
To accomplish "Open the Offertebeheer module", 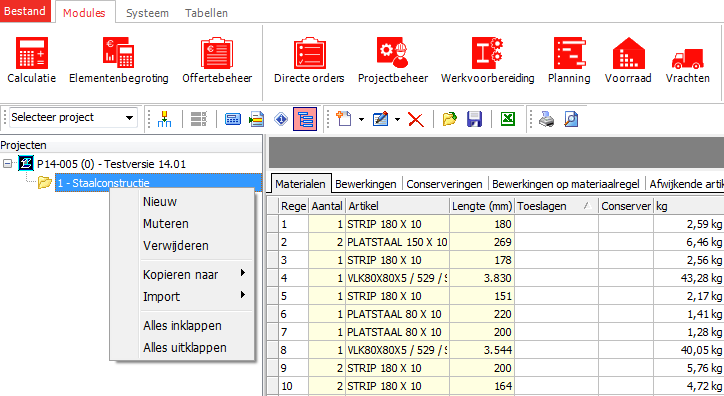I will pos(217,60).
